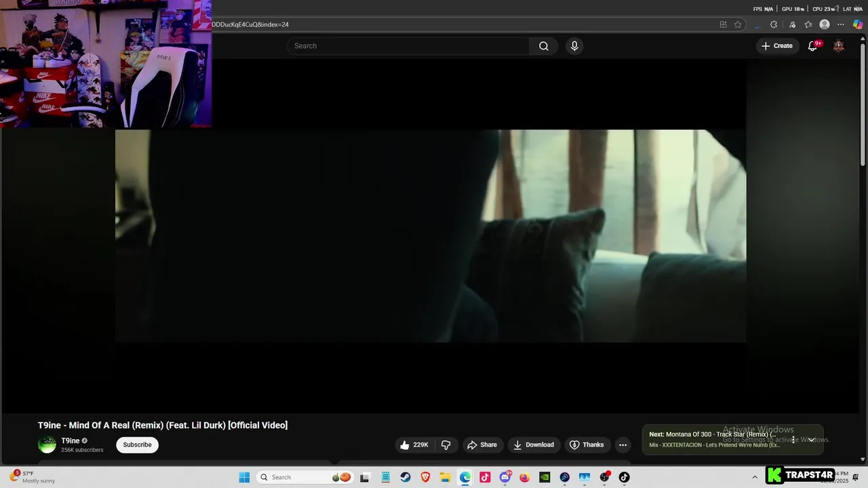Open the black TikTok icon in taskbar
This screenshot has width=868, height=488.
click(625, 477)
